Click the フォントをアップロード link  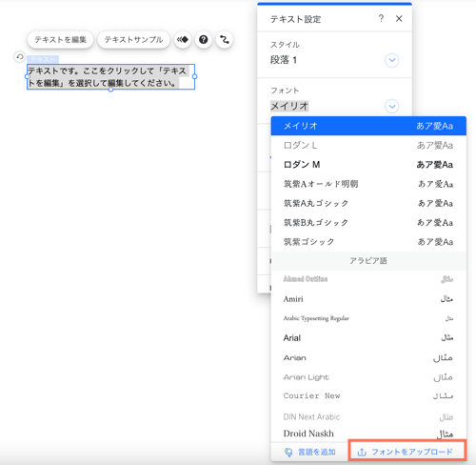pos(412,452)
